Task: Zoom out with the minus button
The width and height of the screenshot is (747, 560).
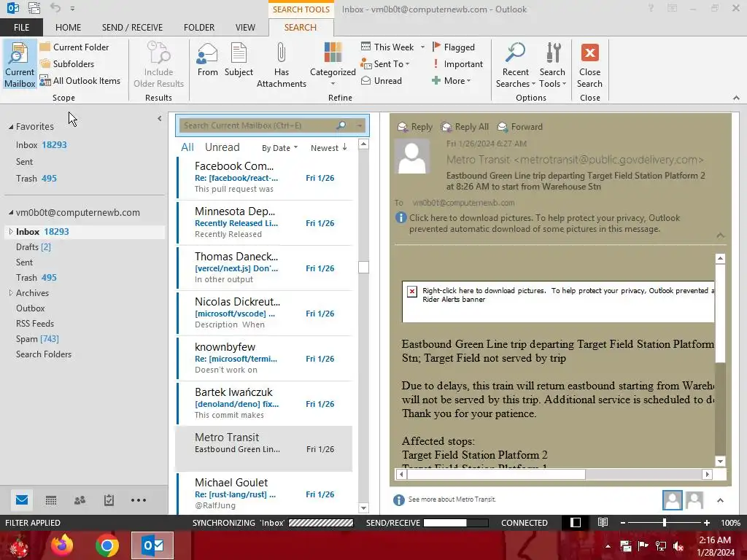Action: 623,523
